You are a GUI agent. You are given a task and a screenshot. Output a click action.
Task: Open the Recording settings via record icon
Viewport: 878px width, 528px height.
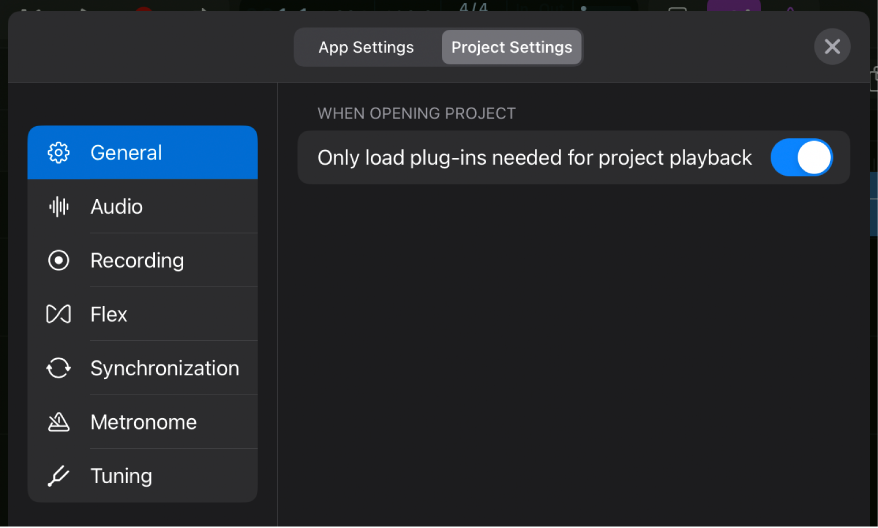(x=58, y=260)
